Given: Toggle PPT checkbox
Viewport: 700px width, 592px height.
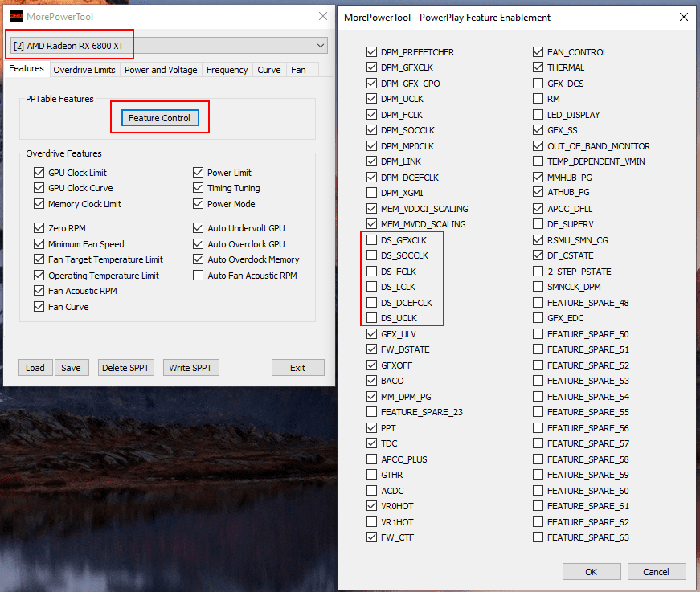Looking at the screenshot, I should [x=371, y=428].
